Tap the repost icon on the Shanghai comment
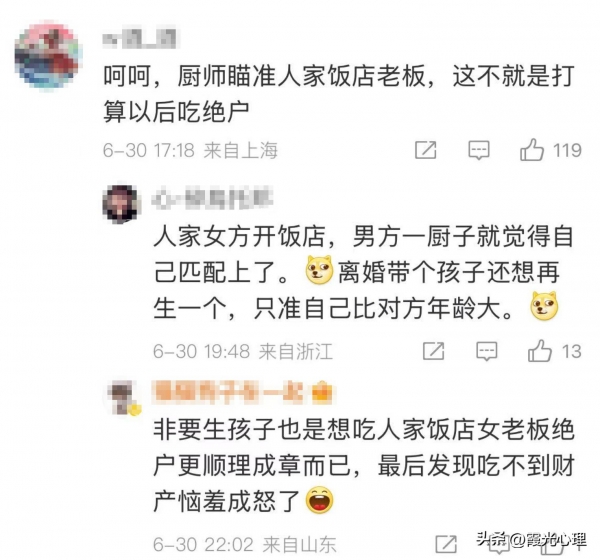The height and width of the screenshot is (560, 600). tap(426, 150)
